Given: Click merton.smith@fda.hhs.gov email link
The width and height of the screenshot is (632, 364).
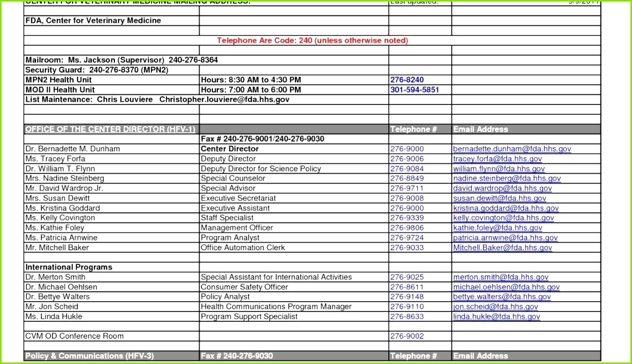Looking at the screenshot, I should pyautogui.click(x=501, y=277).
